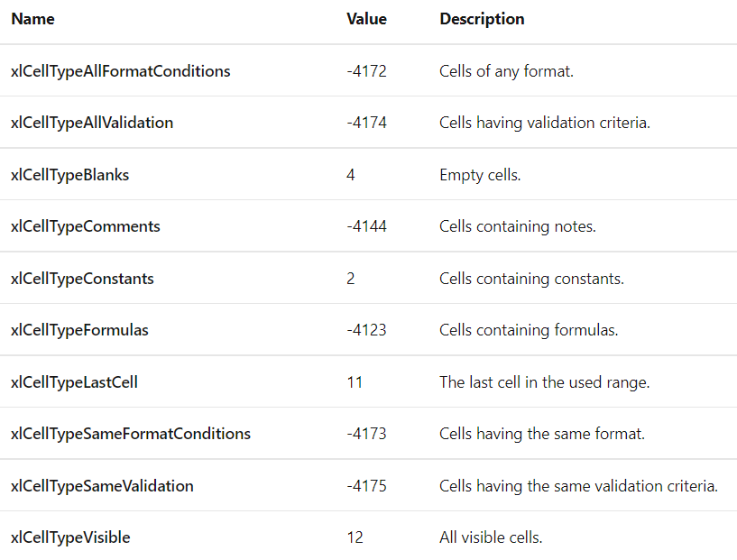
Task: Click the xlCellTypeLastCell name text
Action: click(x=74, y=382)
